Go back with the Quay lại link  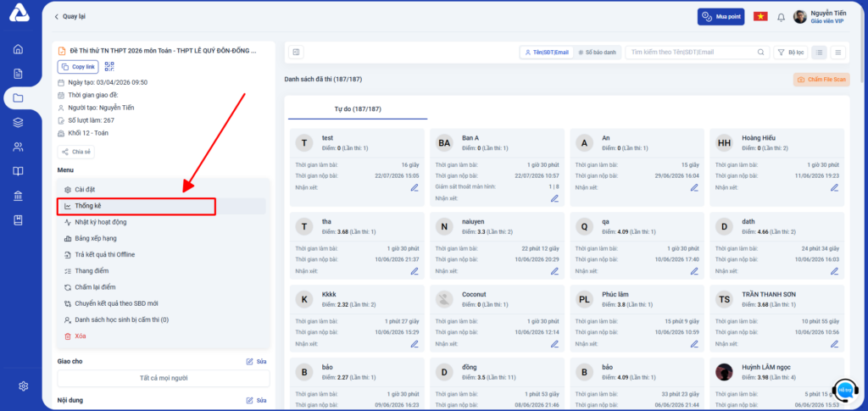pyautogui.click(x=70, y=17)
